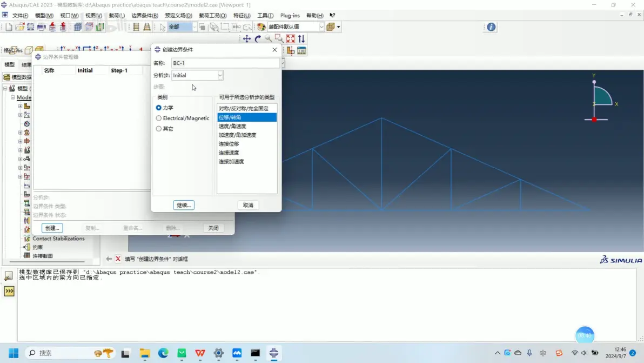
Task: Click the new model database icon
Action: (9, 27)
